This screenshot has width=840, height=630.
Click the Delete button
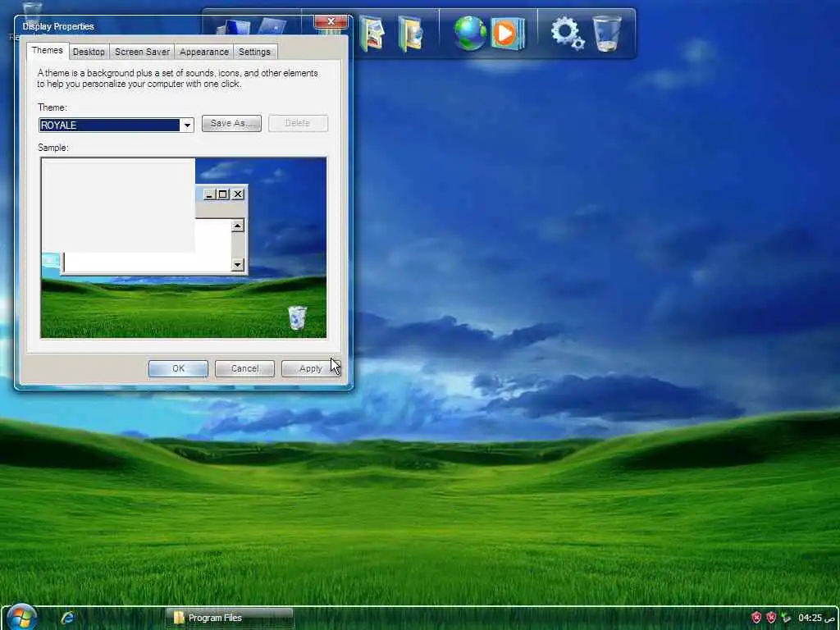298,123
